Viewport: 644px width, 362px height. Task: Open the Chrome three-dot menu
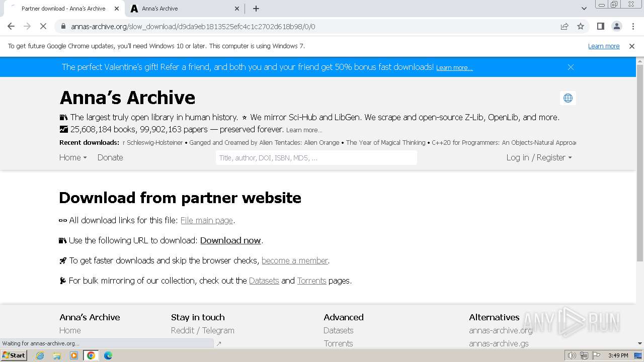point(633,26)
